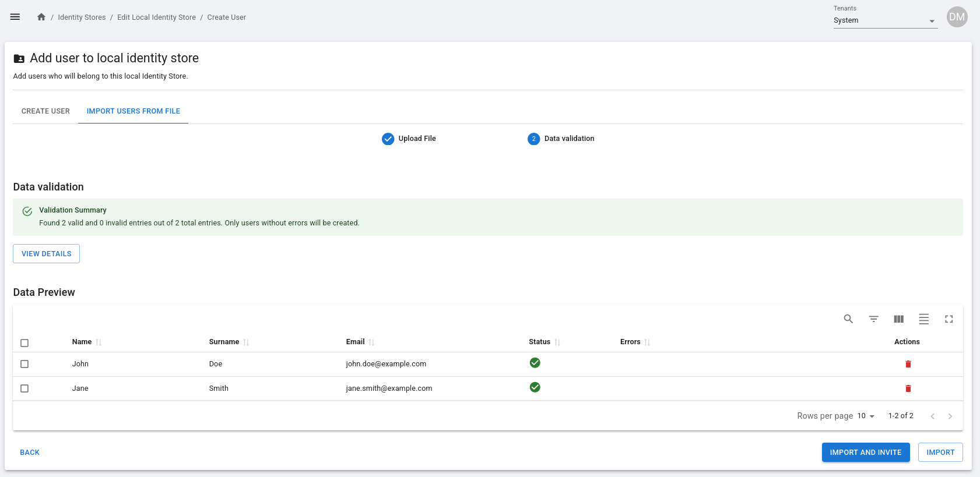Image resolution: width=980 pixels, height=477 pixels.
Task: Go to home via breadcrumb icon
Action: point(41,17)
